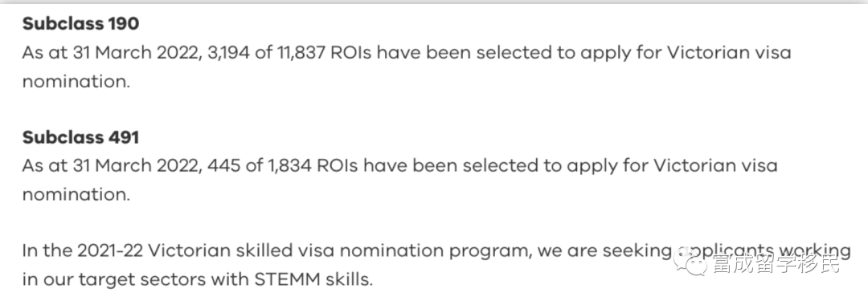The height and width of the screenshot is (301, 868).
Task: Click the second '31 March 2022' date
Action: [x=138, y=166]
